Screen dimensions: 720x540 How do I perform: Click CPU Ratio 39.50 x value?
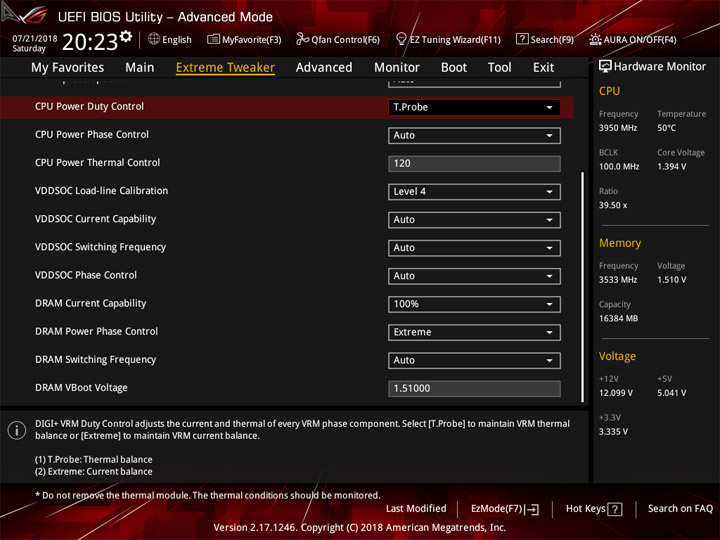click(613, 205)
